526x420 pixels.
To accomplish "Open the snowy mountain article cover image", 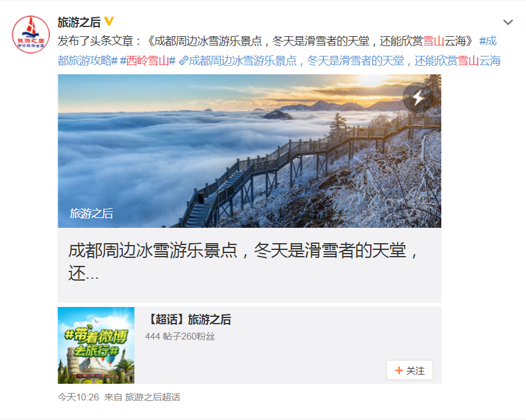I will [249, 150].
